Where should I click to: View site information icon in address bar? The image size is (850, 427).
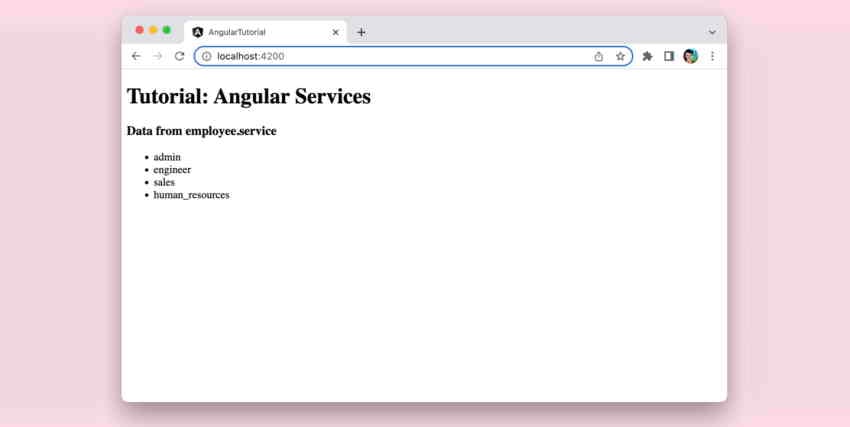(207, 56)
